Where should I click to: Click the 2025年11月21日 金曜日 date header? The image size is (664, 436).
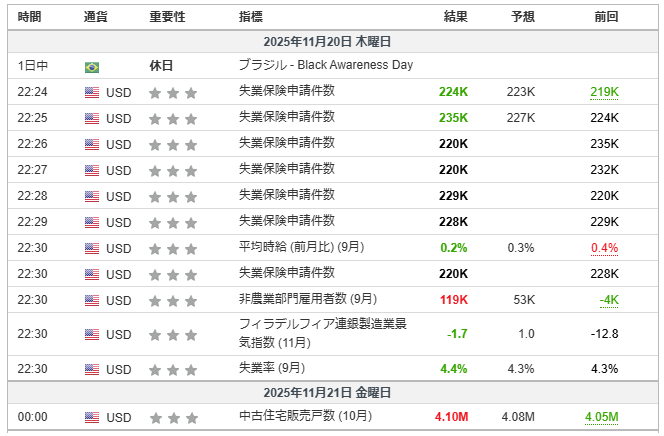327,393
